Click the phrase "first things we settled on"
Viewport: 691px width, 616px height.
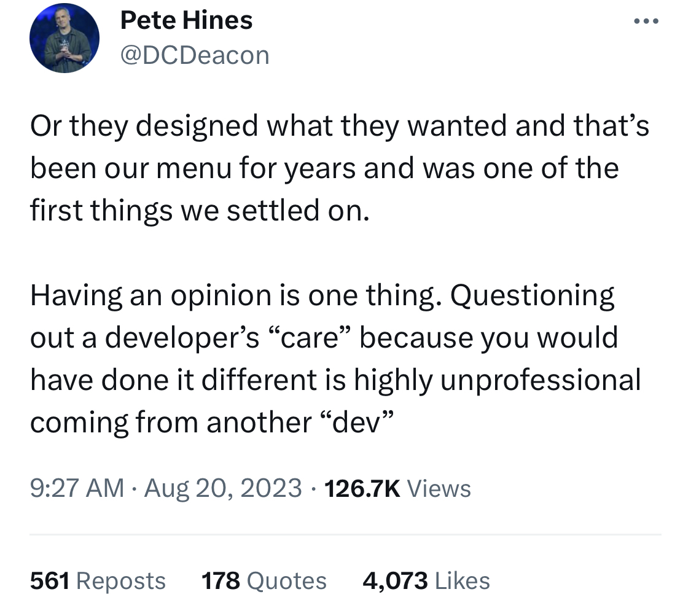pos(199,210)
